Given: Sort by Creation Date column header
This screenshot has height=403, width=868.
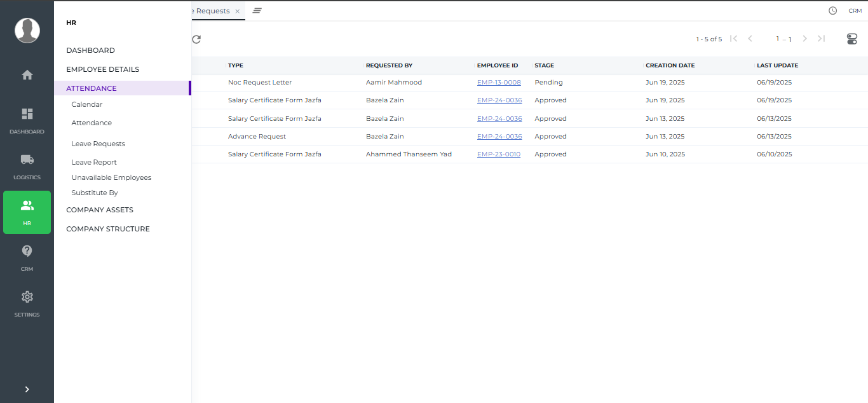Looking at the screenshot, I should pyautogui.click(x=670, y=65).
